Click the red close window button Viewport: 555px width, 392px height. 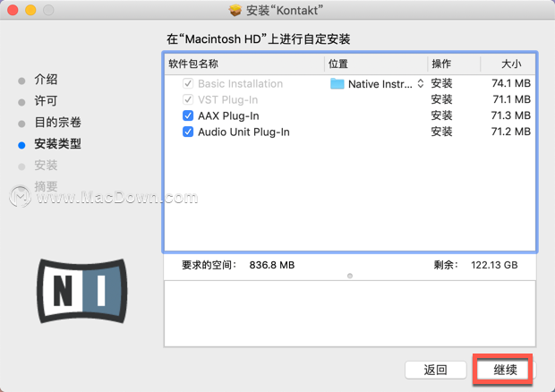[x=13, y=10]
